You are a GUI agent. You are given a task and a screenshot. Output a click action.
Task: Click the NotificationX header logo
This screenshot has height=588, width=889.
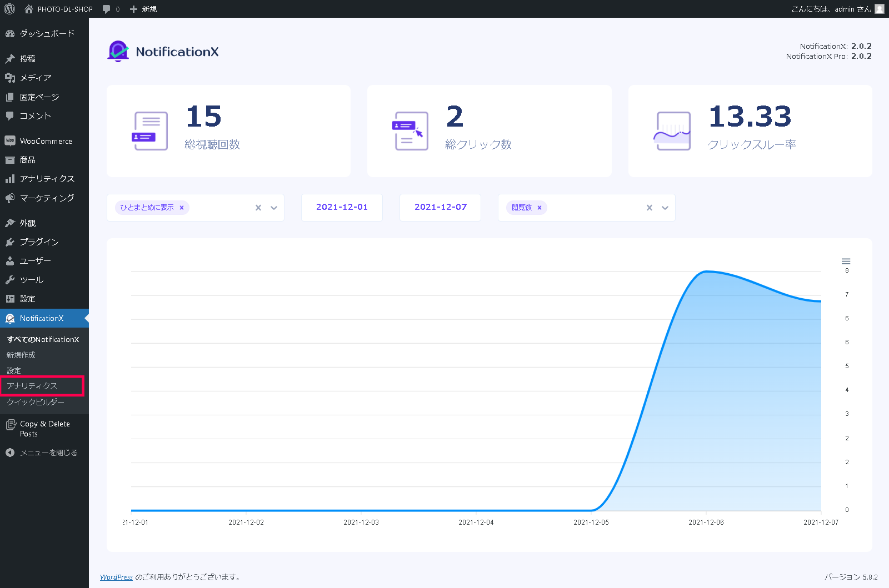click(163, 52)
